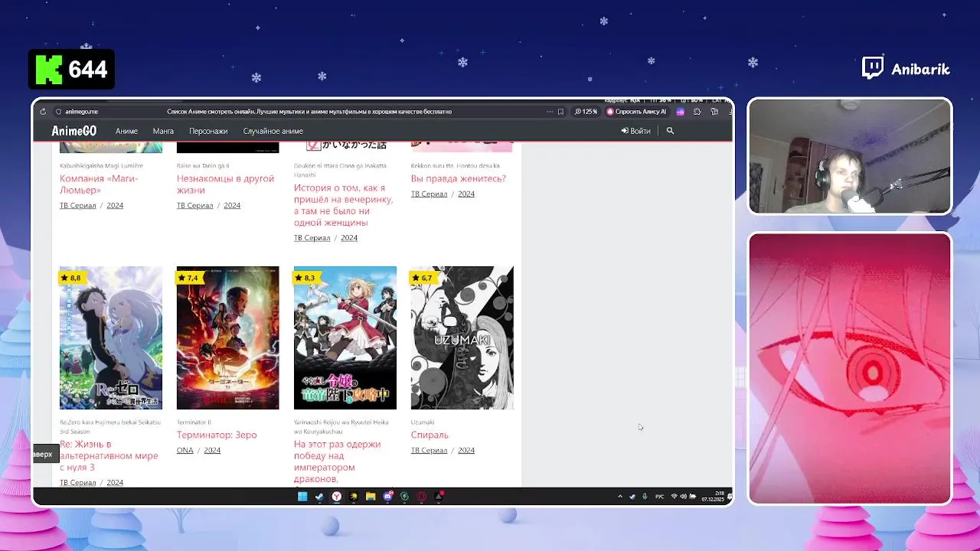
Task: Click 'Kabushikigaisha Magi Lumière' subtitle text
Action: (101, 165)
